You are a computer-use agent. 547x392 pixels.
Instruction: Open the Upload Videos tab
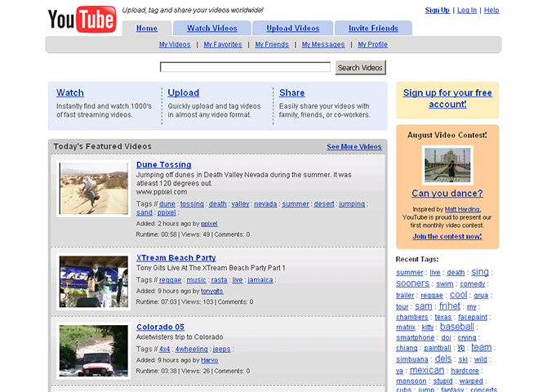(293, 29)
